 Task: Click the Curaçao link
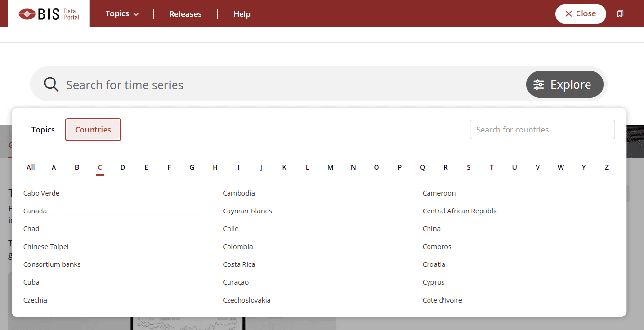tap(236, 282)
